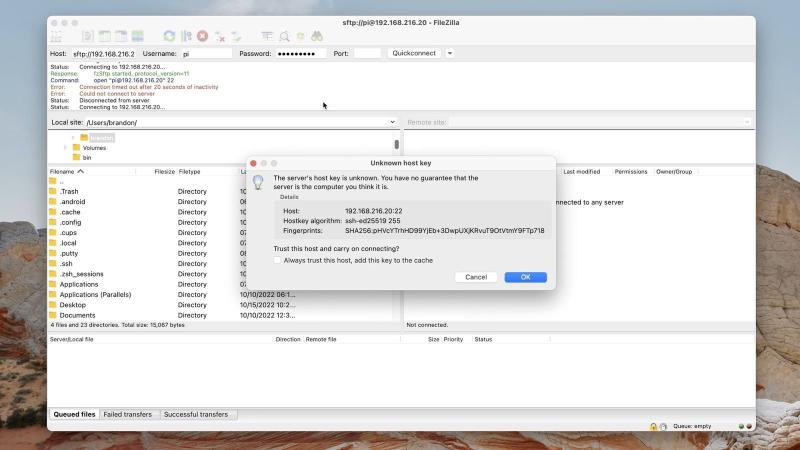Select the Documents folder in local list

tap(77, 315)
